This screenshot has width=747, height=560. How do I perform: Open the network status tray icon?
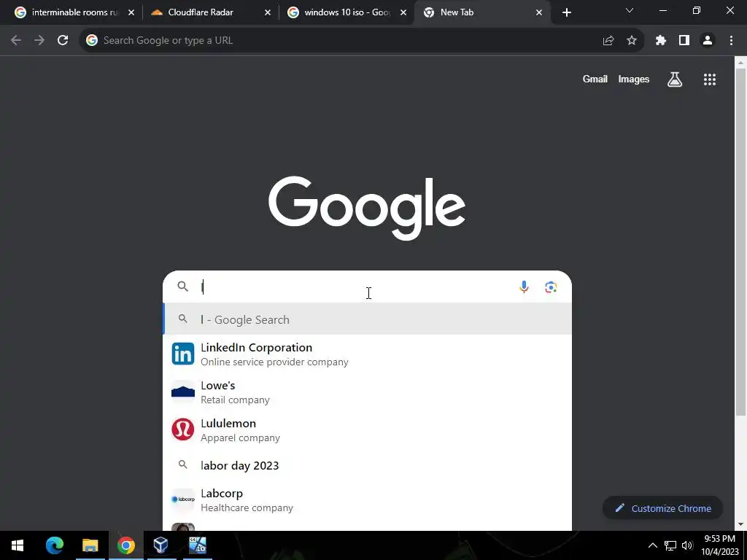point(670,545)
